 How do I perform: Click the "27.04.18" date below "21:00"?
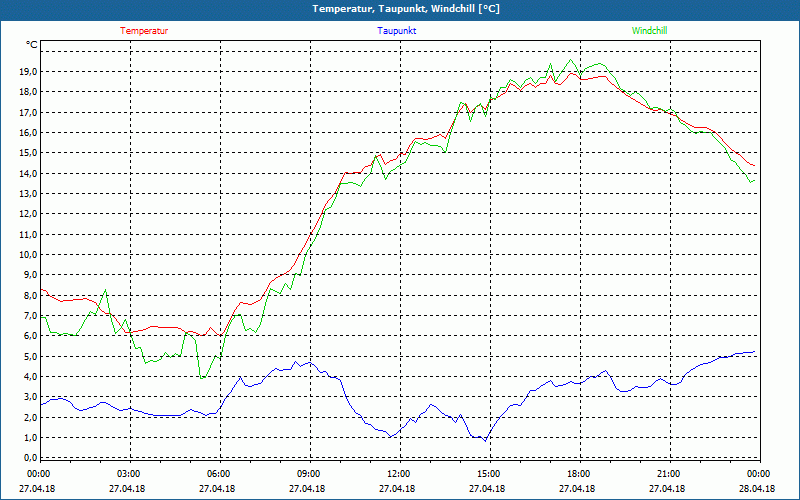667,488
